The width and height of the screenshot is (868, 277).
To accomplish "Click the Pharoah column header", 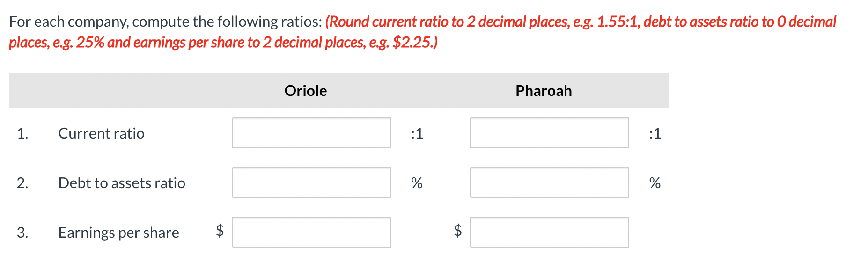I will pos(543,90).
